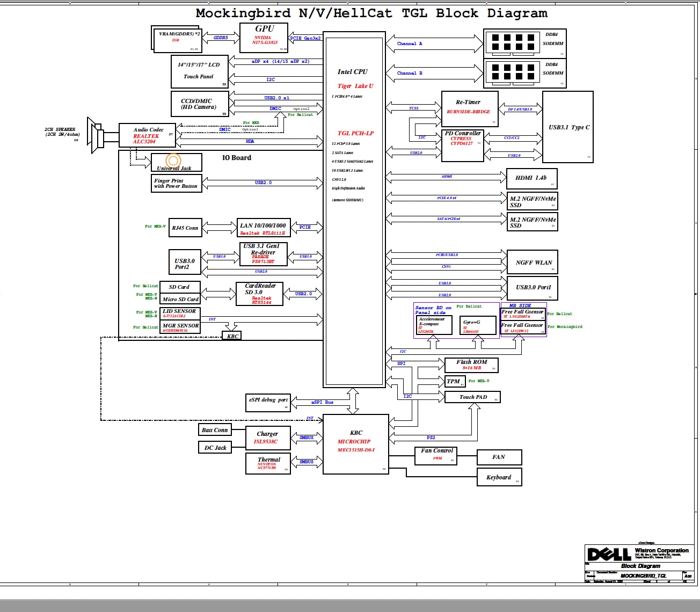Click the Dell logo in title block
The width and height of the screenshot is (700, 612).
pos(609,554)
